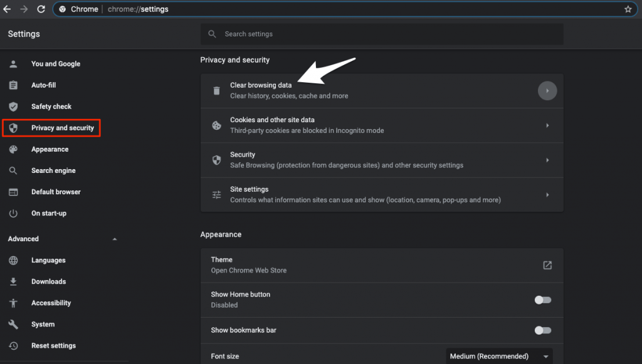Toggle Show Home button on

pos(543,300)
